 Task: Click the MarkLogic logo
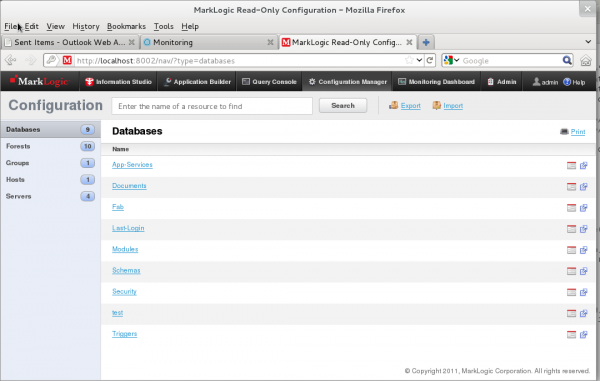pyautogui.click(x=39, y=81)
